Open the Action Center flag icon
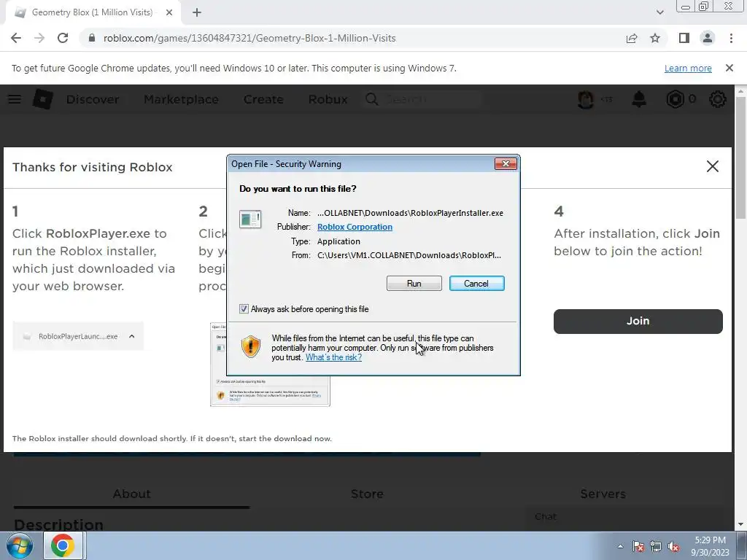 (x=638, y=546)
